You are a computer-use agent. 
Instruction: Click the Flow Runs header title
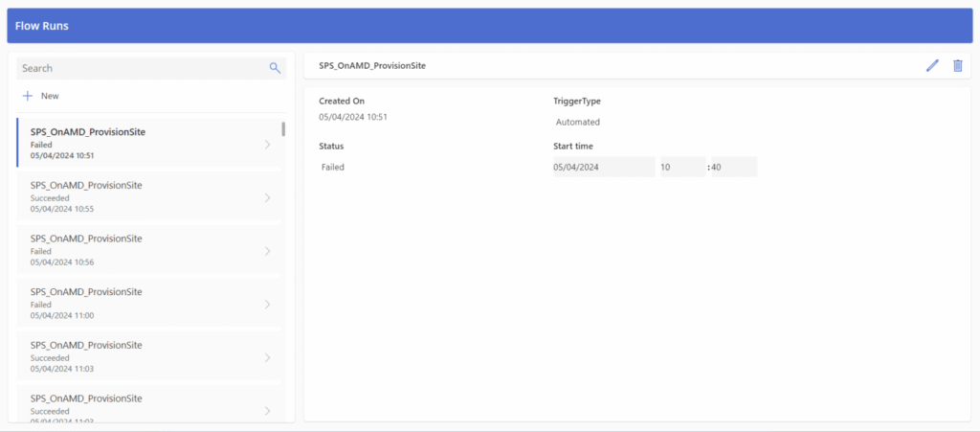[x=42, y=26]
